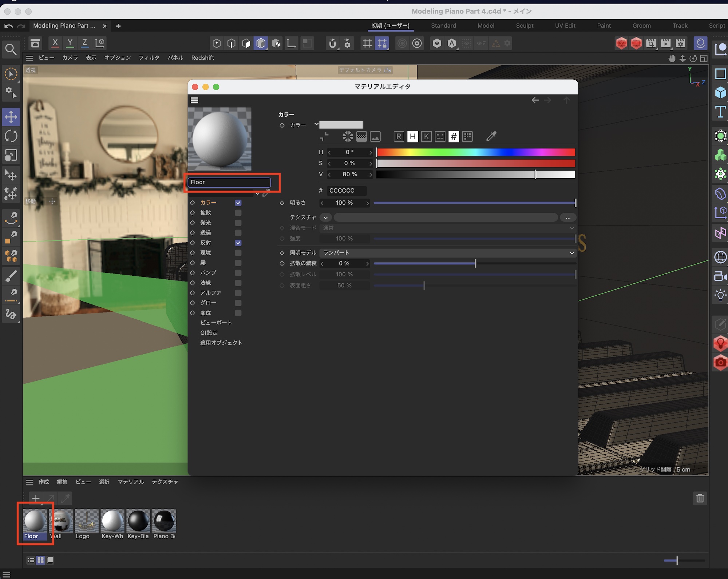728x579 pixels.
Task: Click the cube primitive icon in right toolbar
Action: [x=720, y=93]
